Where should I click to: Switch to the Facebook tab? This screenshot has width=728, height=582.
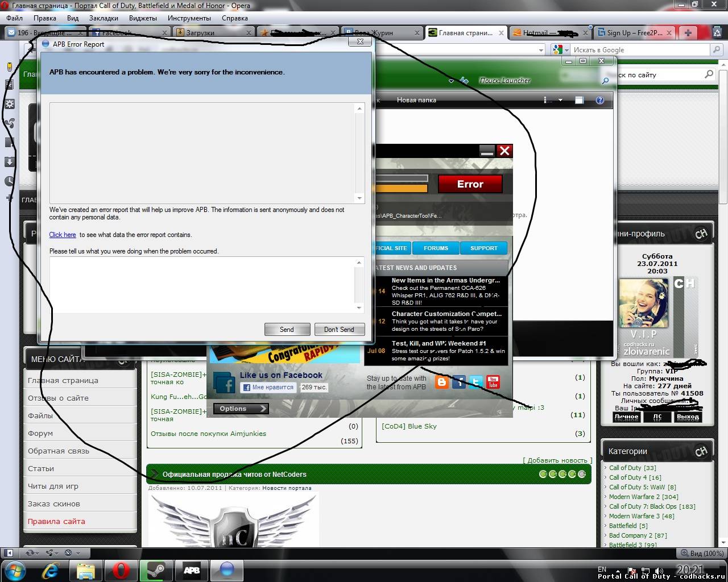point(129,32)
